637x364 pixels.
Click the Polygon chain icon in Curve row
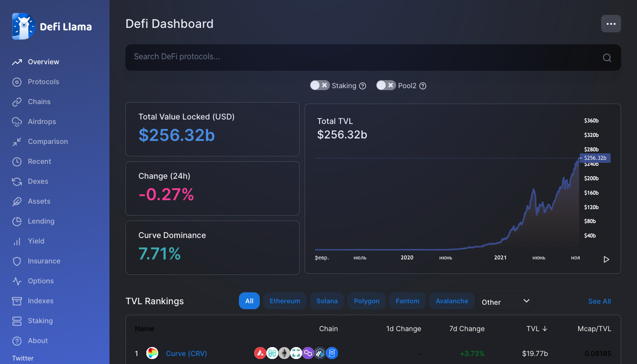(308, 353)
